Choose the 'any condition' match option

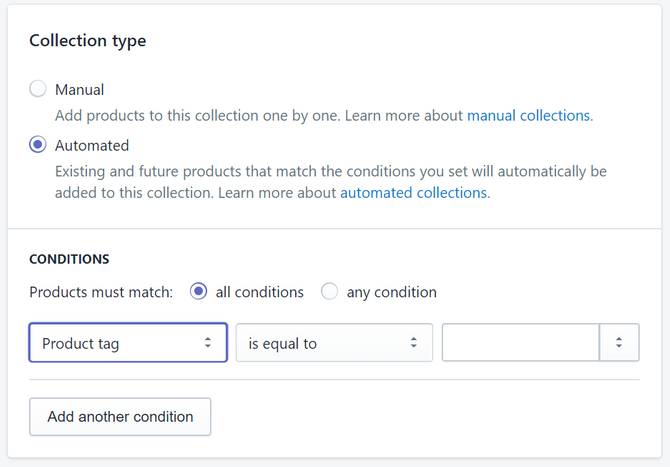coord(330,292)
